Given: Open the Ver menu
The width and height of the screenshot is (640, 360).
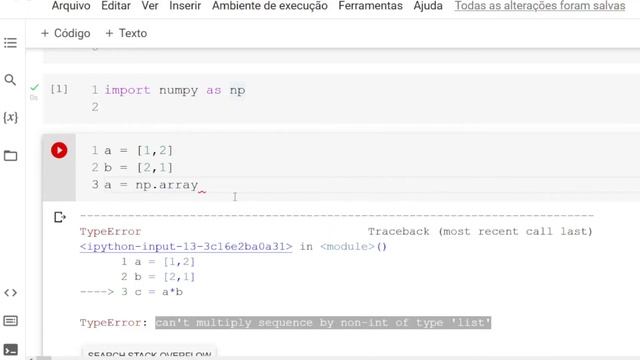Looking at the screenshot, I should [150, 6].
